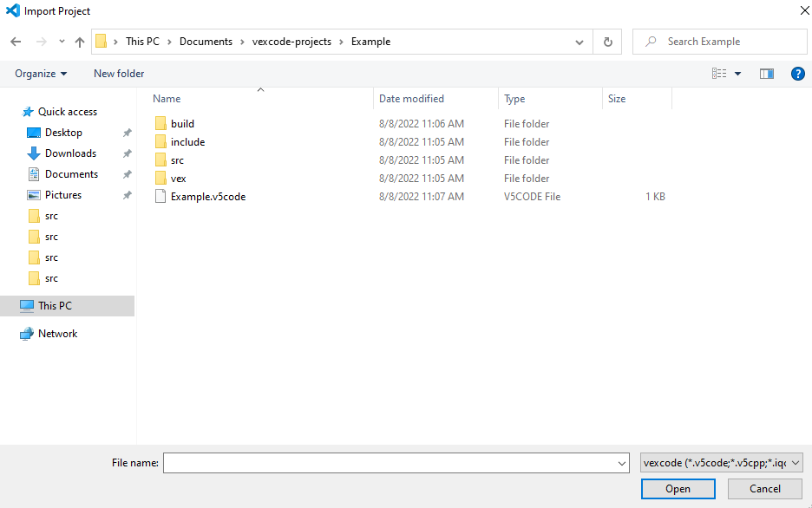
Task: Open the help button
Action: [x=798, y=74]
